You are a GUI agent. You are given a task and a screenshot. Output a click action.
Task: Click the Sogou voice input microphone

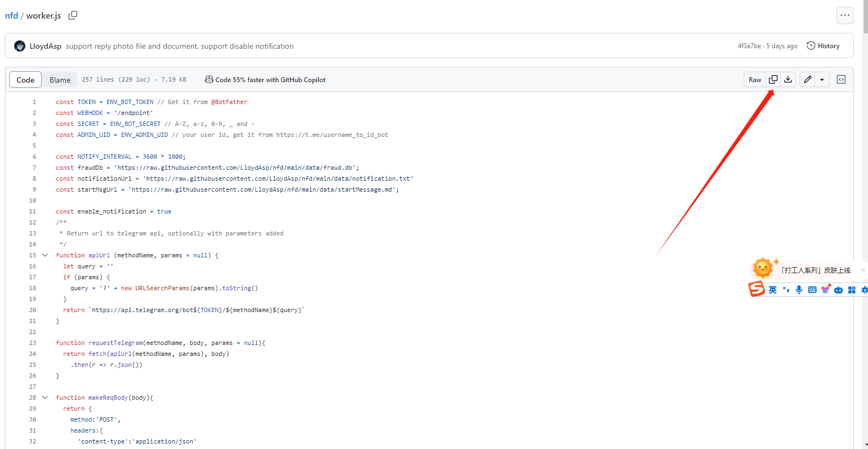pos(799,290)
